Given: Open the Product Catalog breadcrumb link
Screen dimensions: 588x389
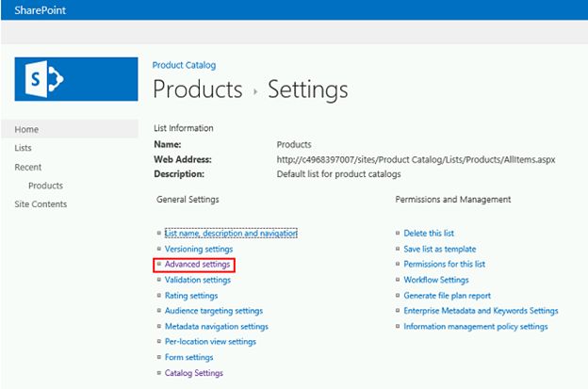Looking at the screenshot, I should pos(184,65).
